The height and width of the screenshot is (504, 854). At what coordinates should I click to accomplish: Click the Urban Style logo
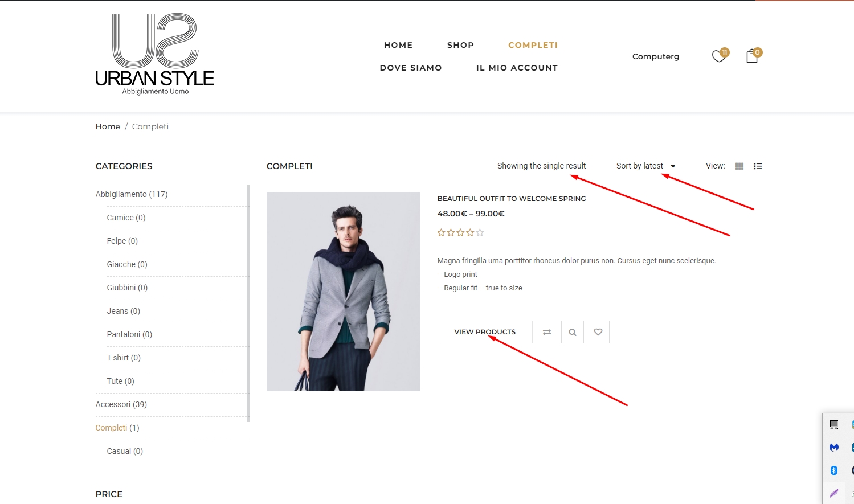[155, 55]
